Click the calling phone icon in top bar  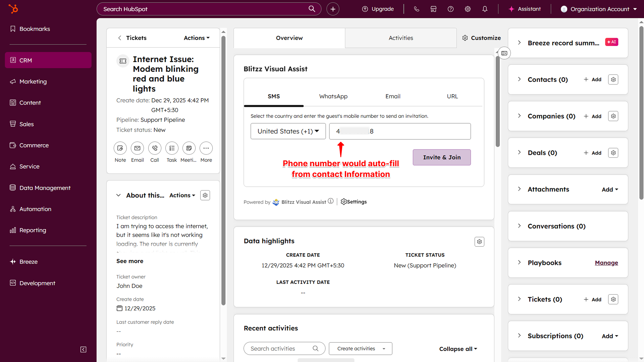(417, 9)
